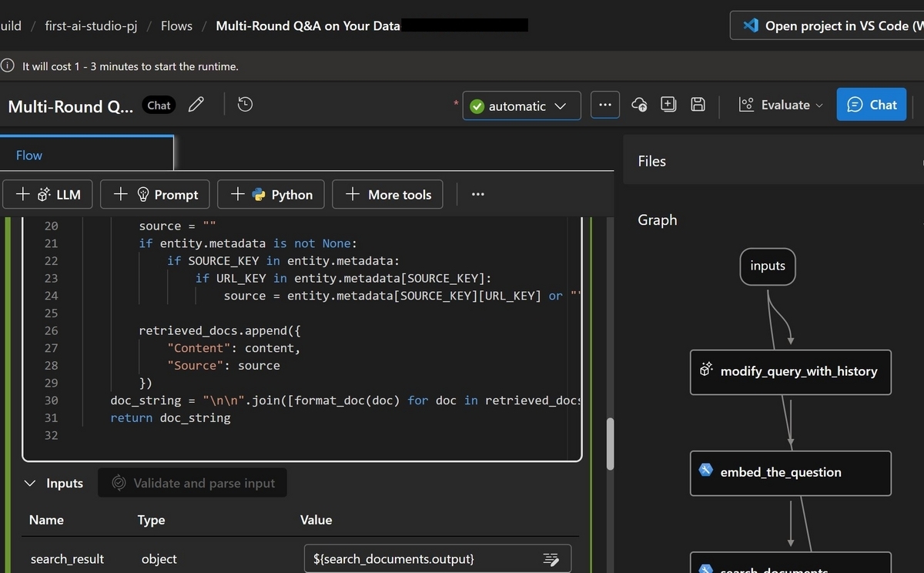Click the VS Code logo icon

click(751, 25)
